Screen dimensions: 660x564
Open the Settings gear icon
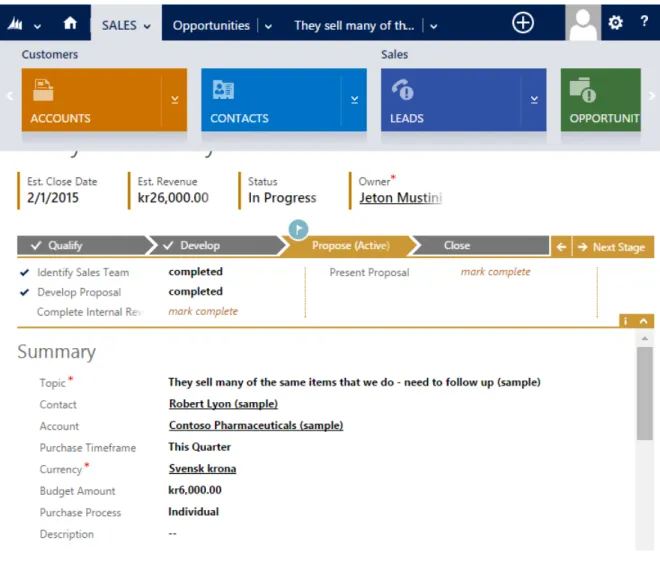point(615,22)
